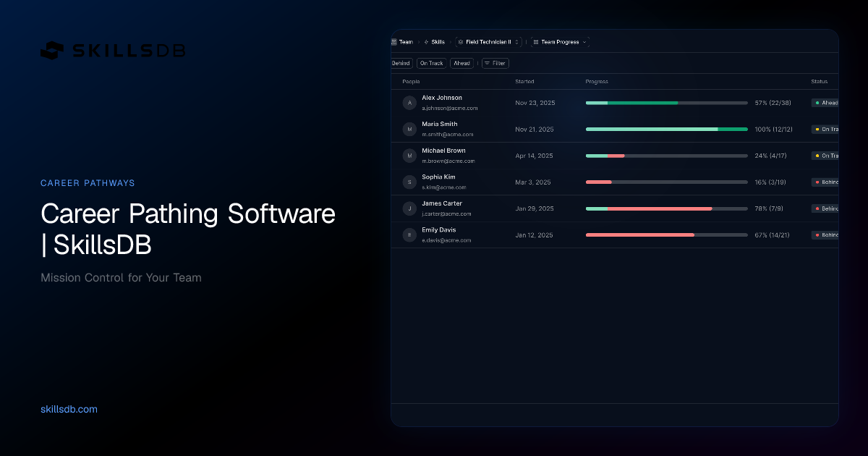Click James Carter's avatar circle
Screen dimensions: 868x456
(410, 208)
